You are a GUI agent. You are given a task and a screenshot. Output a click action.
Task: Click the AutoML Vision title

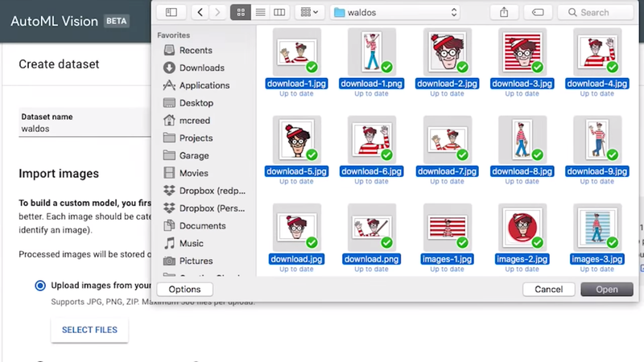(x=54, y=21)
